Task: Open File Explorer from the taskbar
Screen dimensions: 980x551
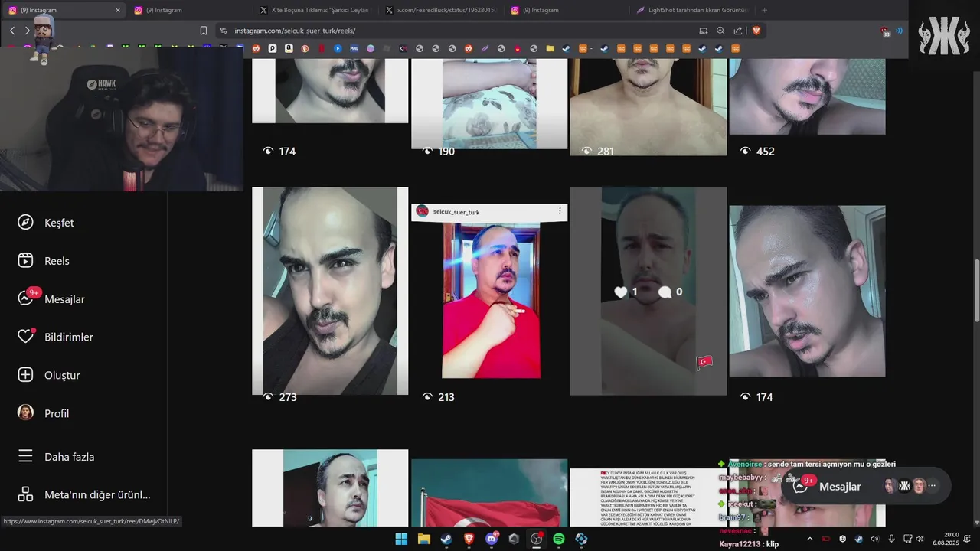Action: [423, 539]
